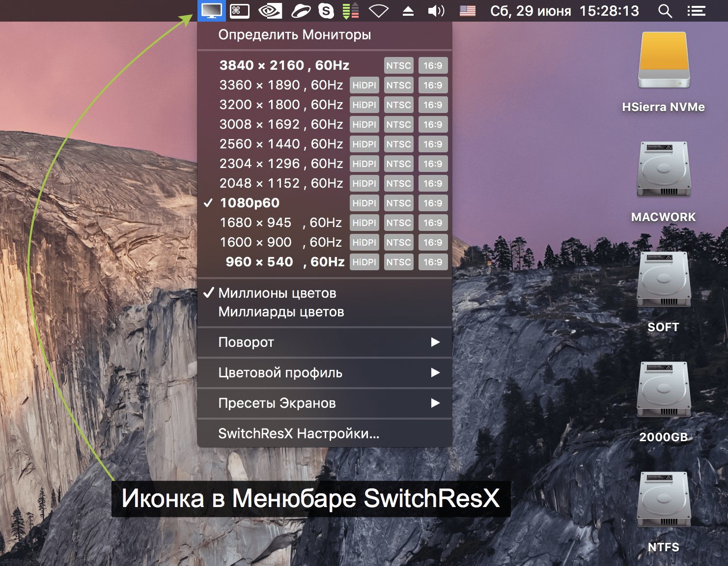The height and width of the screenshot is (566, 728).
Task: Click the HSierra NVMe drive label
Action: [x=664, y=107]
